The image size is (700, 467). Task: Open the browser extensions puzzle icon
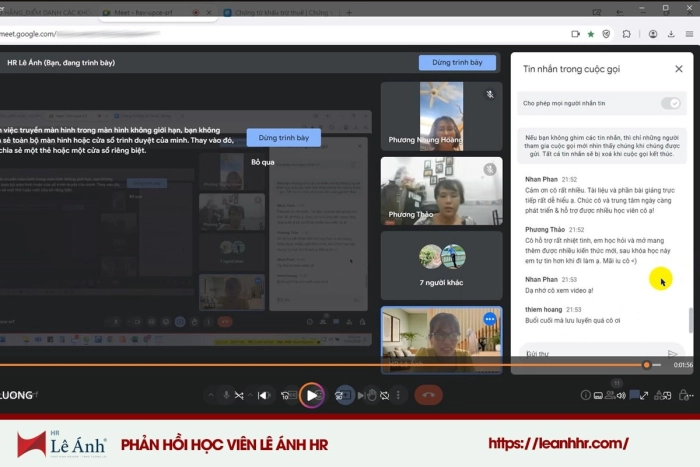tap(627, 33)
